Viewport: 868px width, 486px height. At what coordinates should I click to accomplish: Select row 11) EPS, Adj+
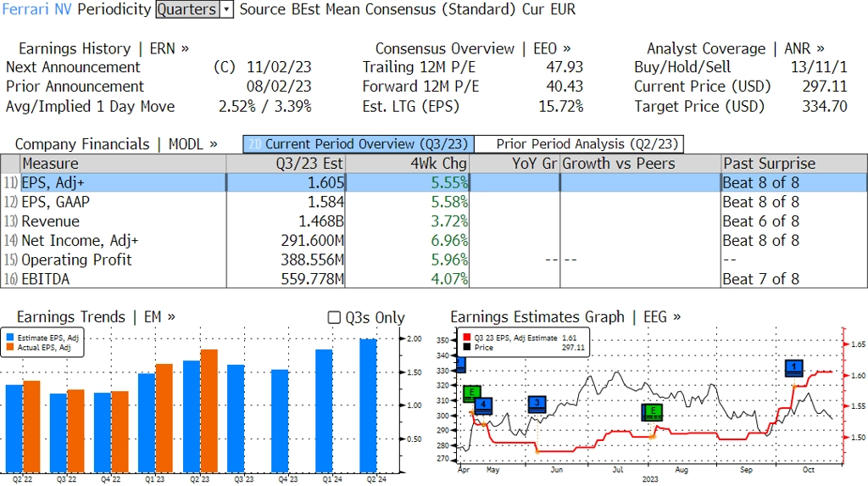[434, 183]
